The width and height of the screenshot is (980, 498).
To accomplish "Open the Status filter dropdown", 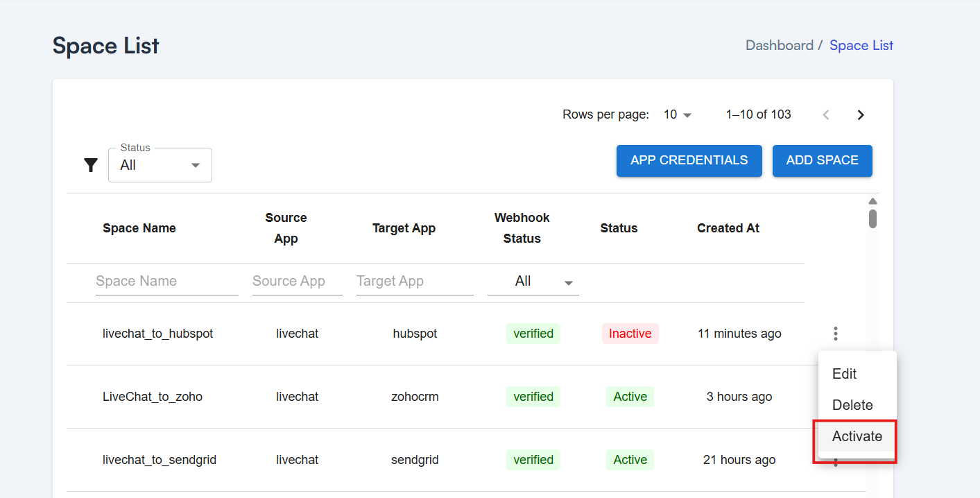I will (x=160, y=165).
